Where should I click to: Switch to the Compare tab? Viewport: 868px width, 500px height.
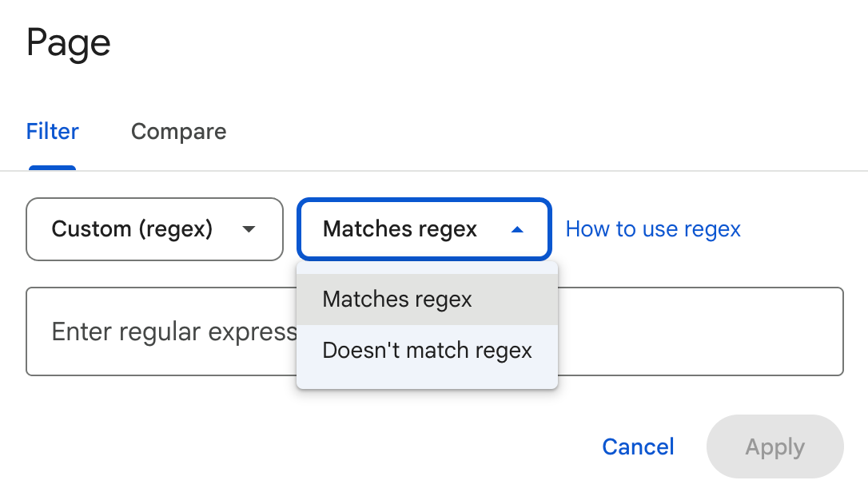point(178,132)
